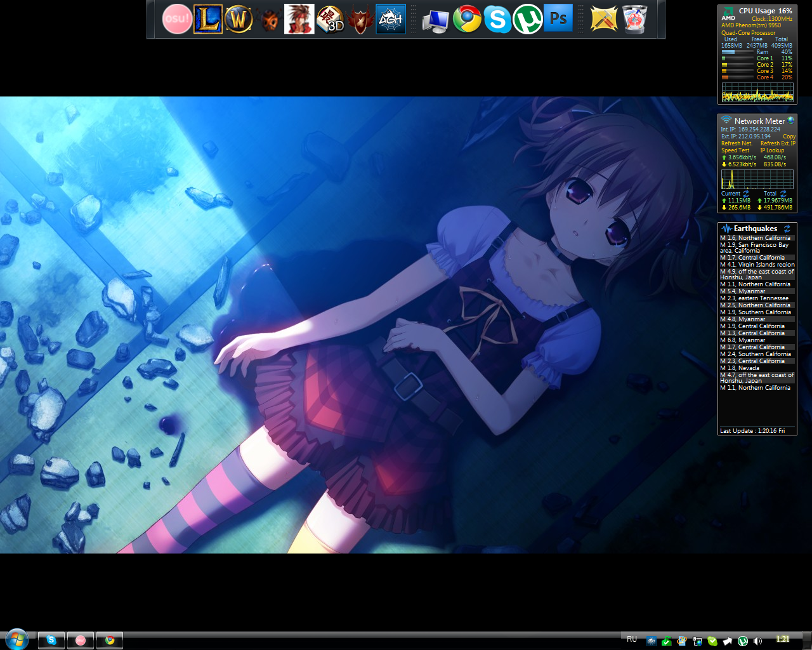Refresh the Earthquakes gadget
Viewport: 812px width, 650px height.
(x=787, y=228)
